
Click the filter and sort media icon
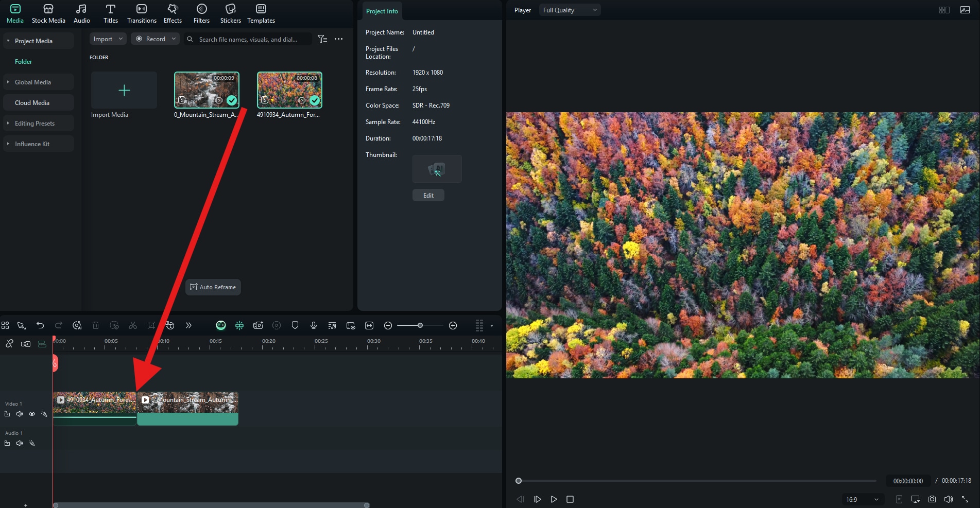tap(322, 39)
